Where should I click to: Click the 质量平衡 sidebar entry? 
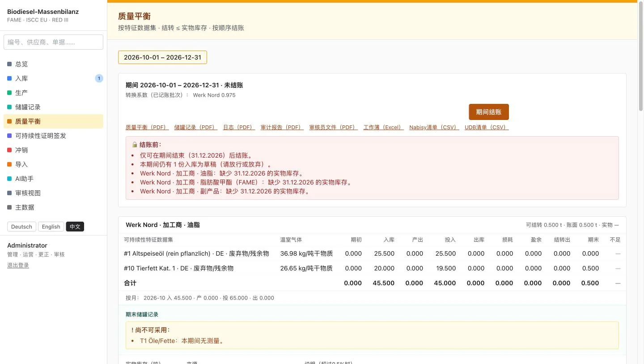[53, 121]
